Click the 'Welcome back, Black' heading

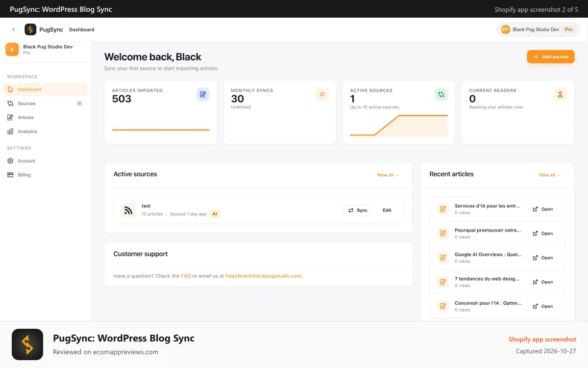click(x=153, y=57)
